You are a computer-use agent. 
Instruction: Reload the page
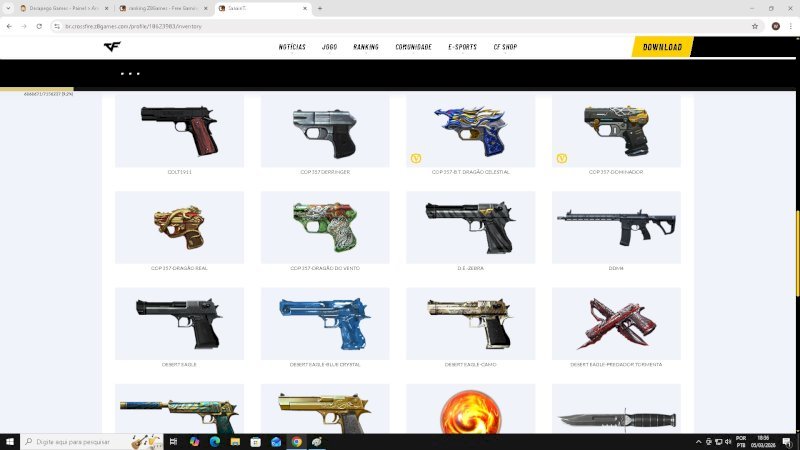point(39,26)
